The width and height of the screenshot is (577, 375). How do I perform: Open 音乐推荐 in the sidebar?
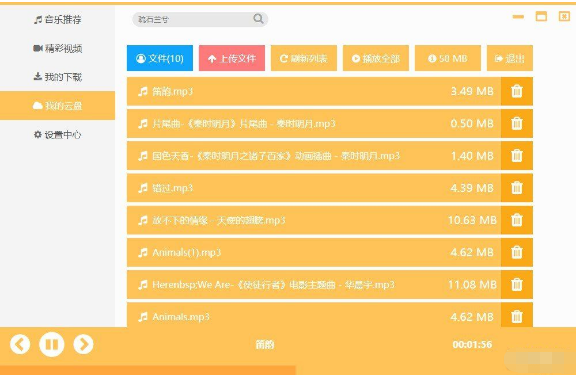click(x=57, y=20)
